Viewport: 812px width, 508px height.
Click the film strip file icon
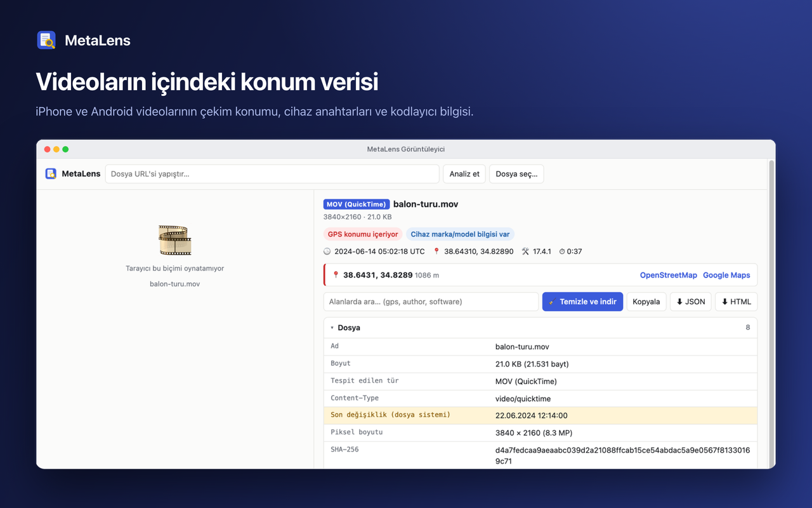tap(175, 240)
